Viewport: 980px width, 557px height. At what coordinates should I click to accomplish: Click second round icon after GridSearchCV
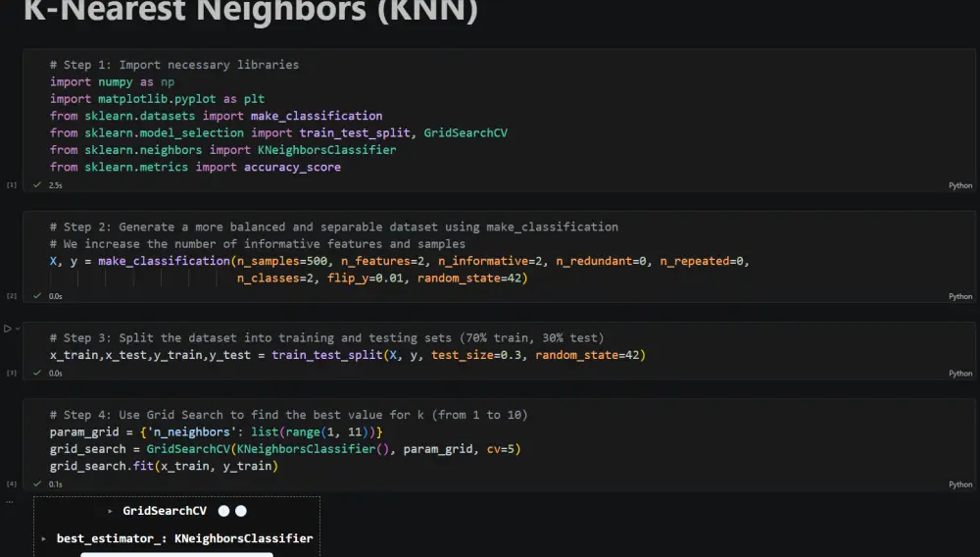241,511
